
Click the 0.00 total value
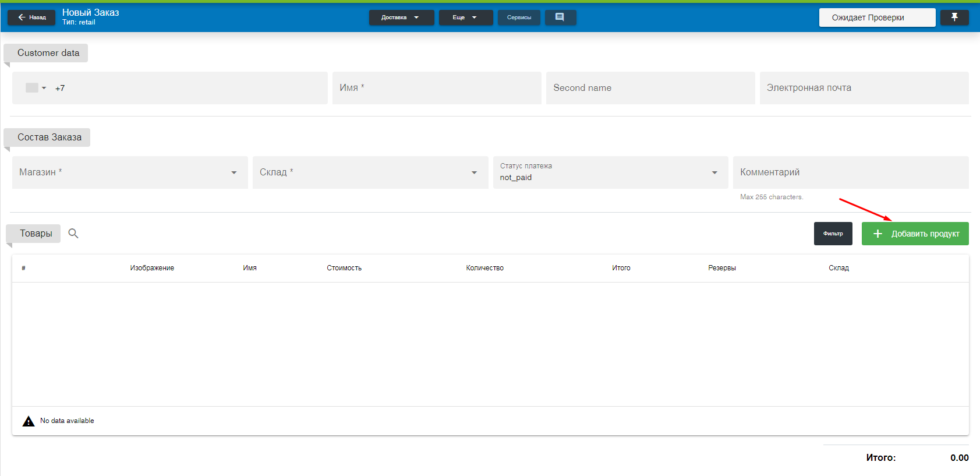tap(959, 458)
